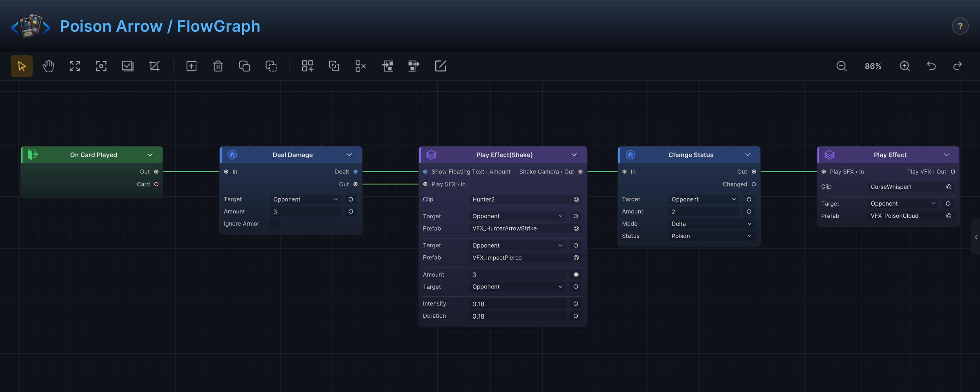Collapse the Play Effect(Shake) node chevron
Screen dimensions: 980x392
click(x=574, y=155)
